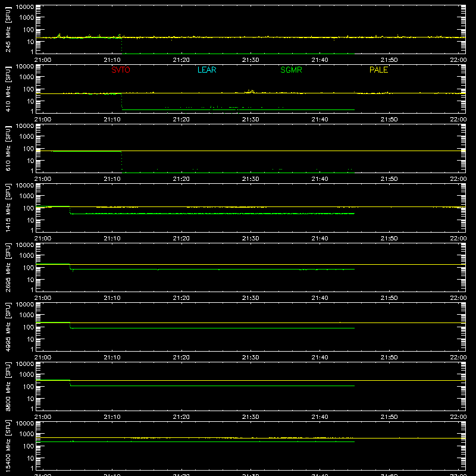Click the 21:30 tick label under 1415 MHz plot
This screenshot has width=476, height=476.
250,239
